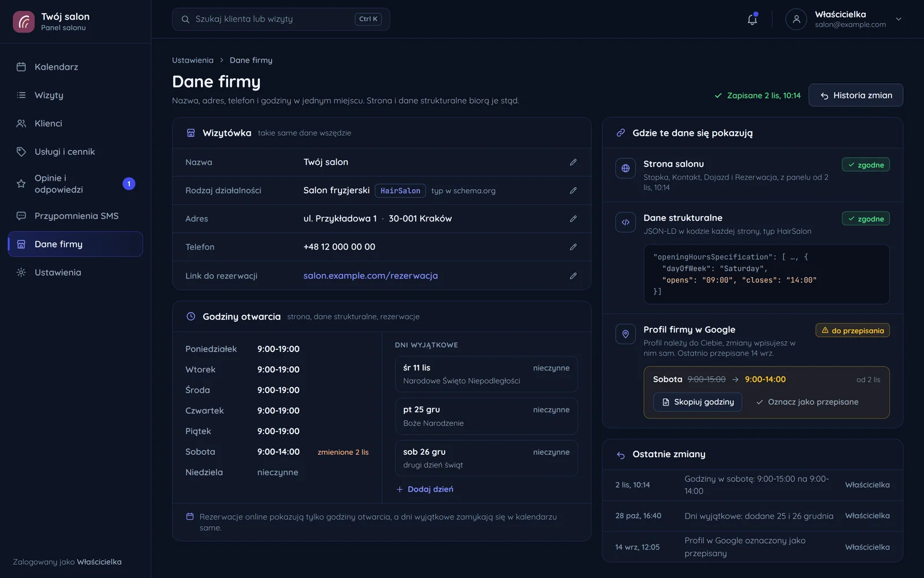
Task: Click the Twój salon logo icon
Action: point(24,22)
